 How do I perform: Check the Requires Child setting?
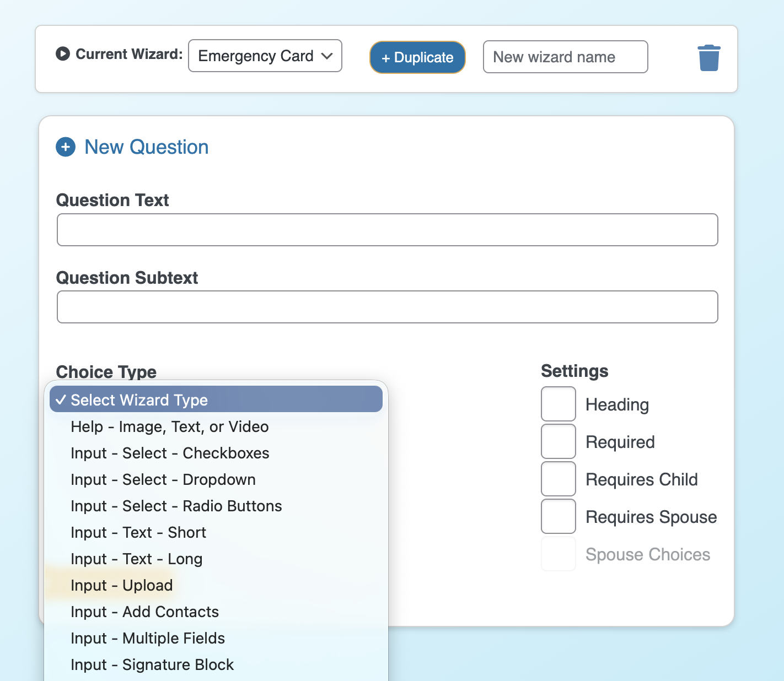[559, 479]
